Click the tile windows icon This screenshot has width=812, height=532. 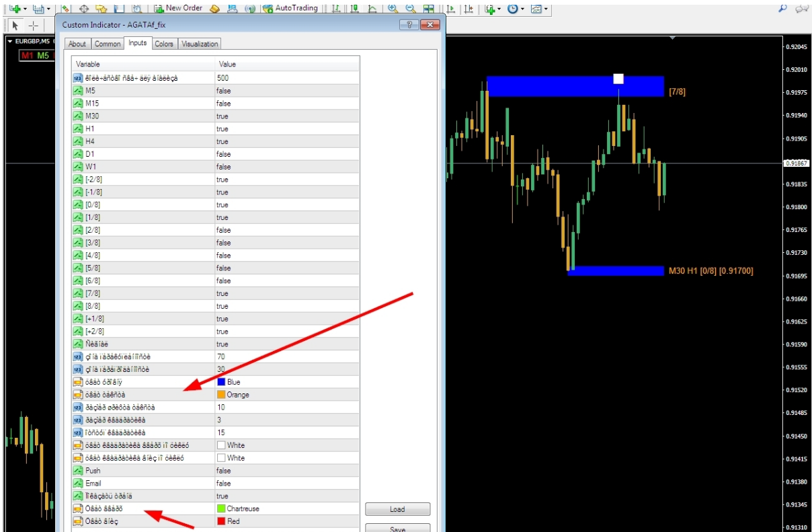(x=428, y=9)
